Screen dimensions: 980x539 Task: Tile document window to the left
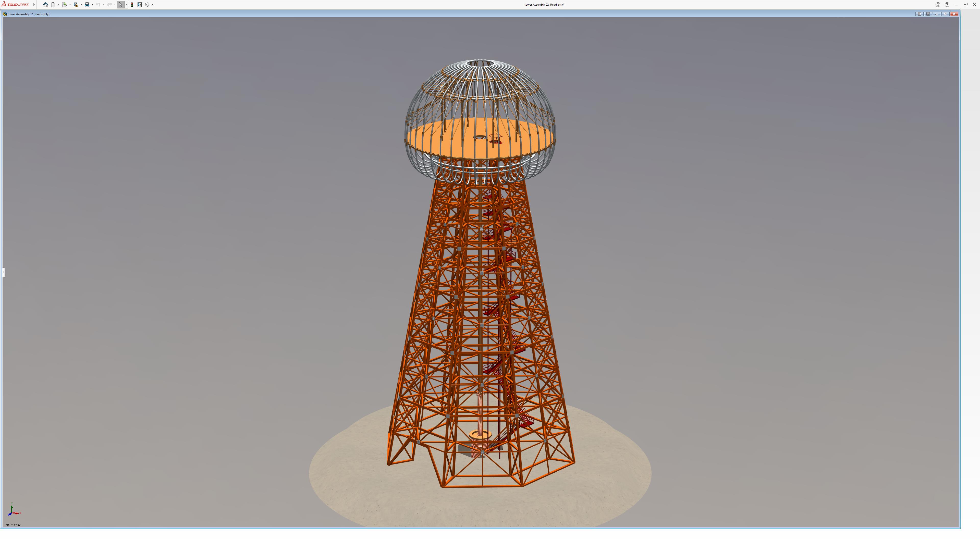coord(919,14)
